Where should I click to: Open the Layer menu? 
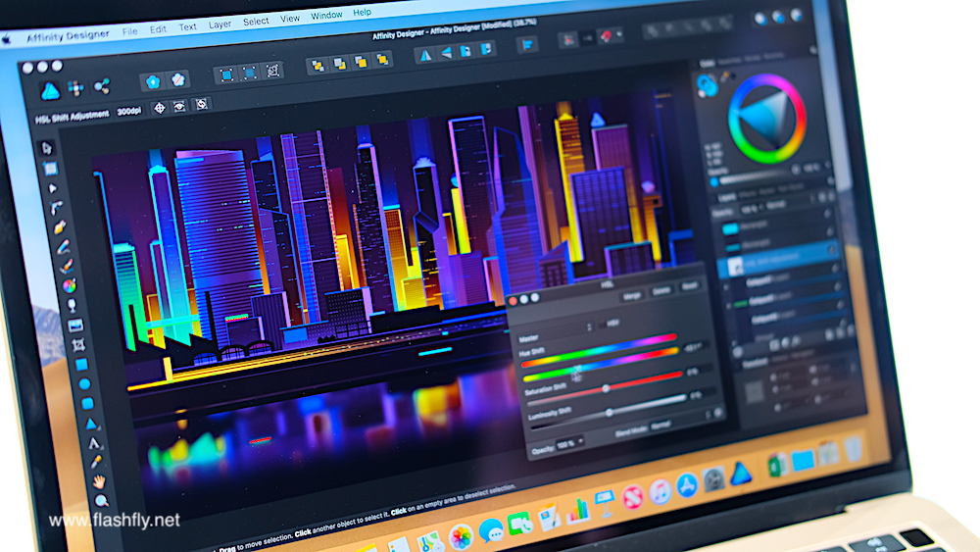(220, 24)
